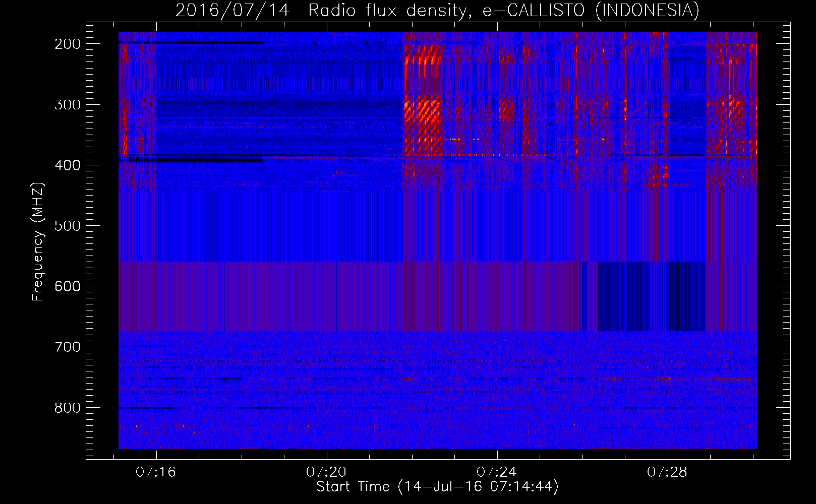The height and width of the screenshot is (504, 816).
Task: Click the dark blue block near 600 MHz
Action: (651, 296)
